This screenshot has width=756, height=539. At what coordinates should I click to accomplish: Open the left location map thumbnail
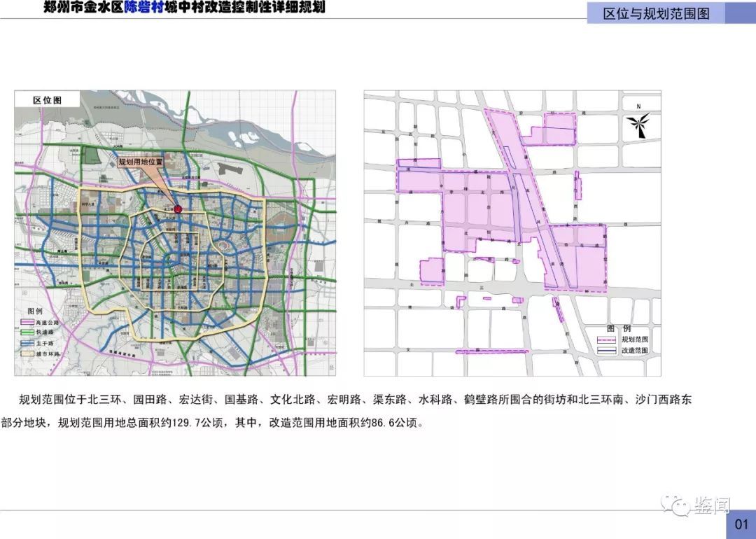[x=175, y=233]
